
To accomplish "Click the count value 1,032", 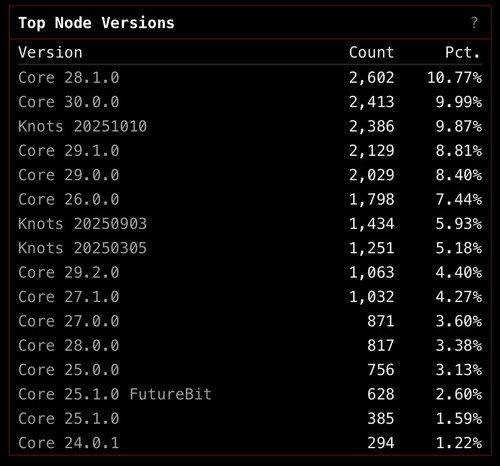I will point(371,297).
